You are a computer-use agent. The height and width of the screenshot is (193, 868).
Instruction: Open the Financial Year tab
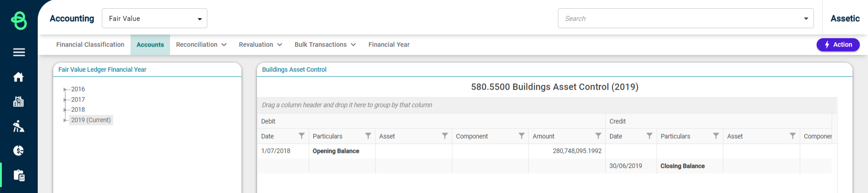(x=389, y=45)
